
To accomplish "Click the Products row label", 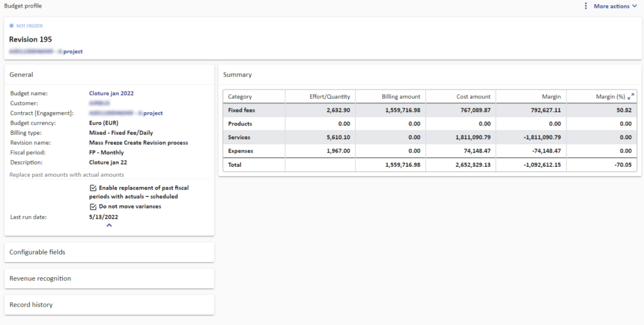I will point(240,124).
